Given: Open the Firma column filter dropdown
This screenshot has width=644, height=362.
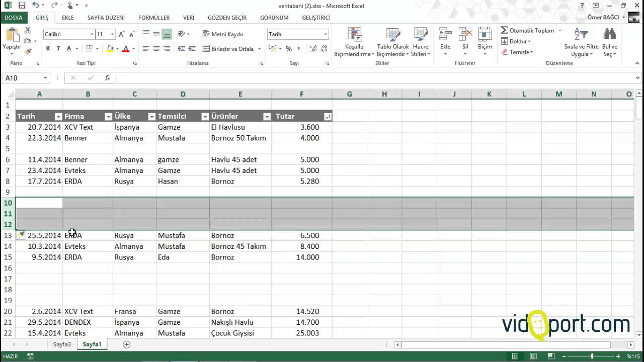Looking at the screenshot, I should point(108,117).
